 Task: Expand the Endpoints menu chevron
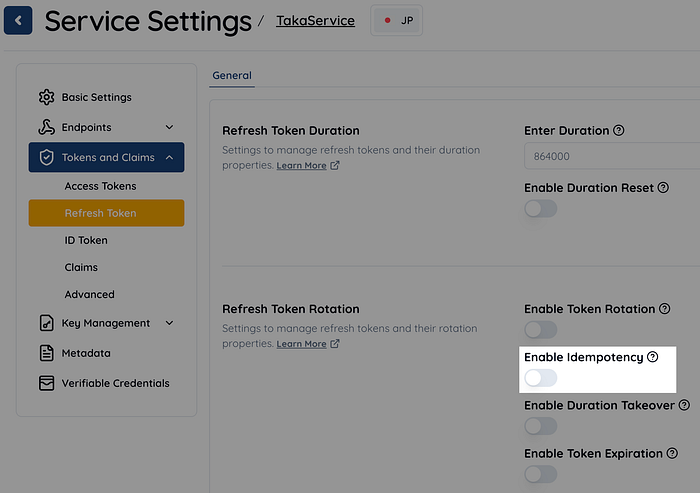tap(169, 127)
